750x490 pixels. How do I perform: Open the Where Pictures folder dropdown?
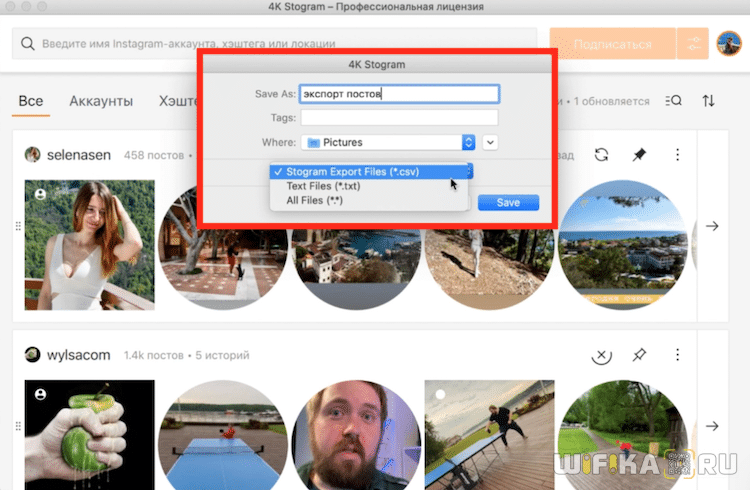pos(388,142)
